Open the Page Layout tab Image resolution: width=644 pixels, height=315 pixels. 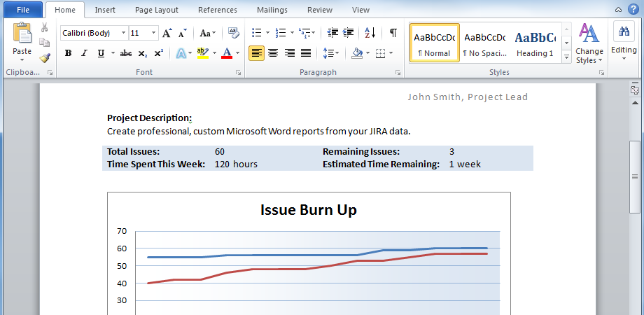pos(156,10)
